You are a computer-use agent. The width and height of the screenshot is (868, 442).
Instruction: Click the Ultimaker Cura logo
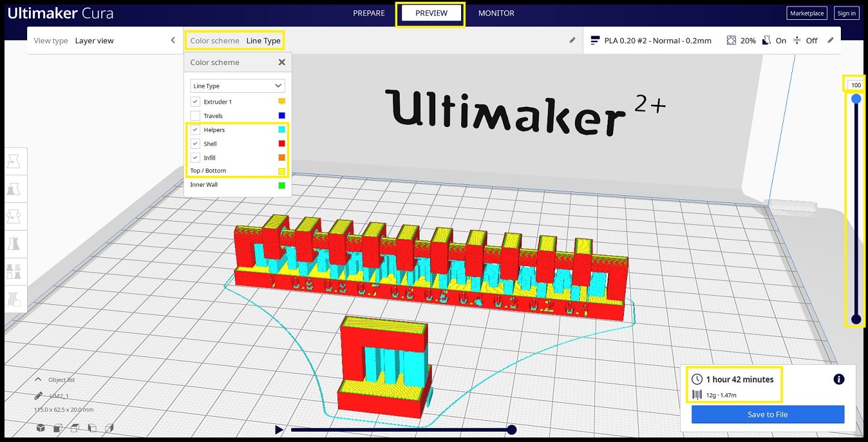(x=60, y=13)
